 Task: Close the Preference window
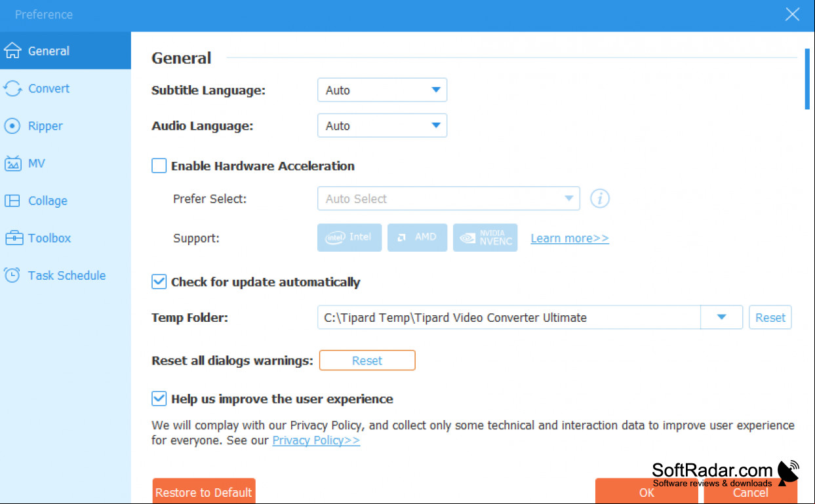(x=793, y=14)
